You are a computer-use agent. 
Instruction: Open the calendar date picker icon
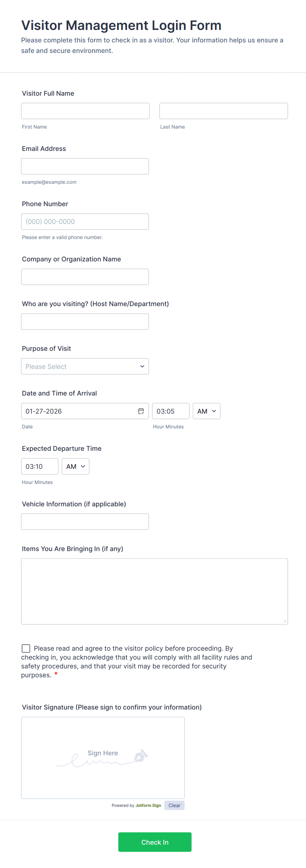point(141,411)
